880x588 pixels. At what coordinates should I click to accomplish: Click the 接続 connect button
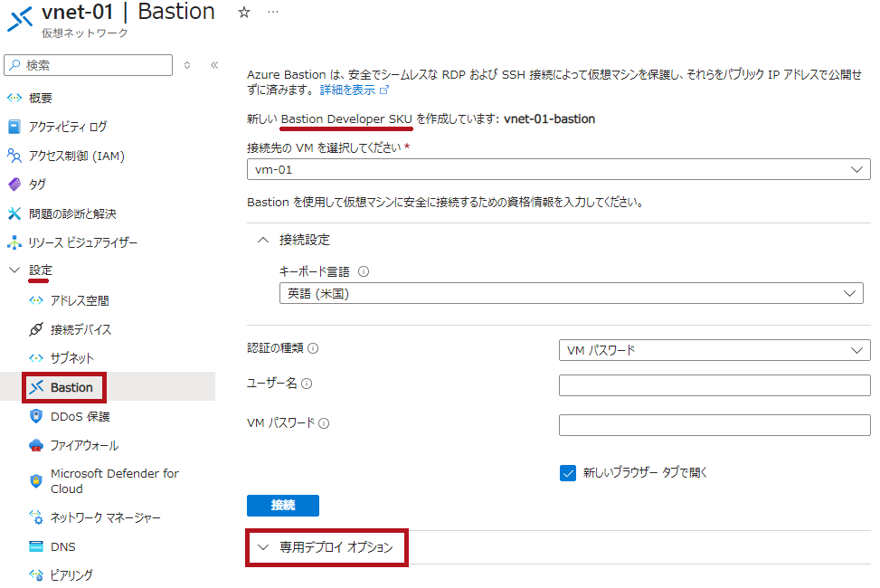(x=283, y=506)
